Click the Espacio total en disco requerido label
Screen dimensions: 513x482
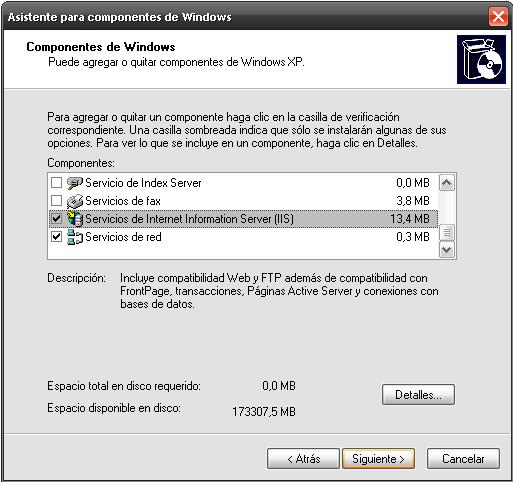pyautogui.click(x=124, y=386)
